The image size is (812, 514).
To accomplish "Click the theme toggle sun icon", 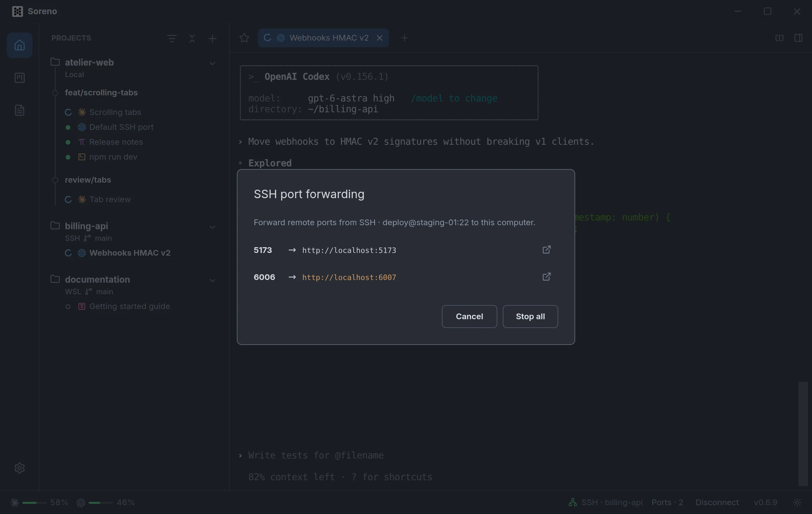I will (797, 503).
